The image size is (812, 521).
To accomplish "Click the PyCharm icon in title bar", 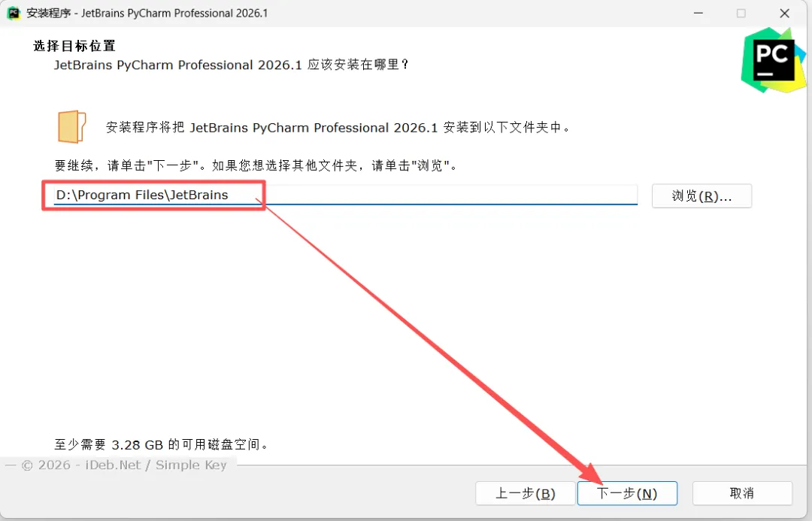I will point(14,13).
